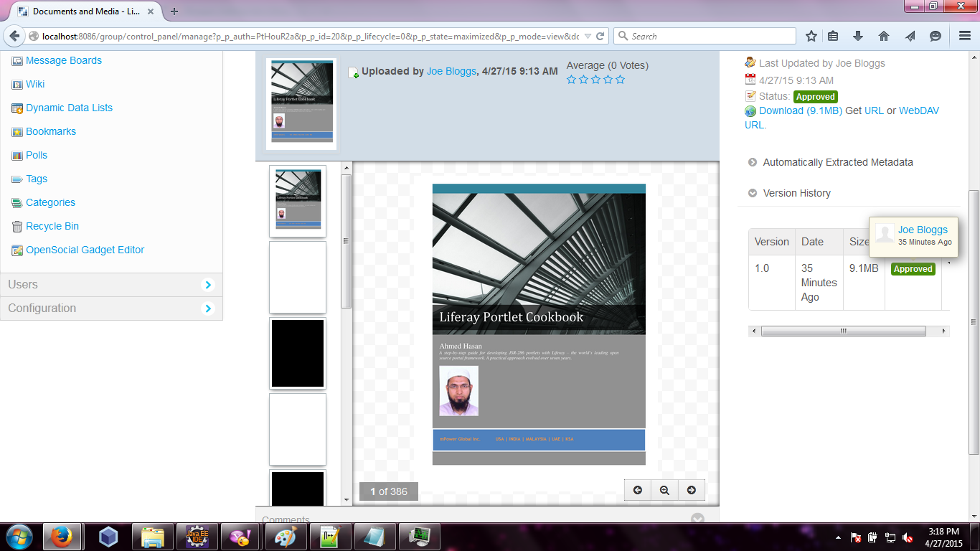This screenshot has height=551, width=980.
Task: Select the first page thumbnail
Action: coord(298,202)
